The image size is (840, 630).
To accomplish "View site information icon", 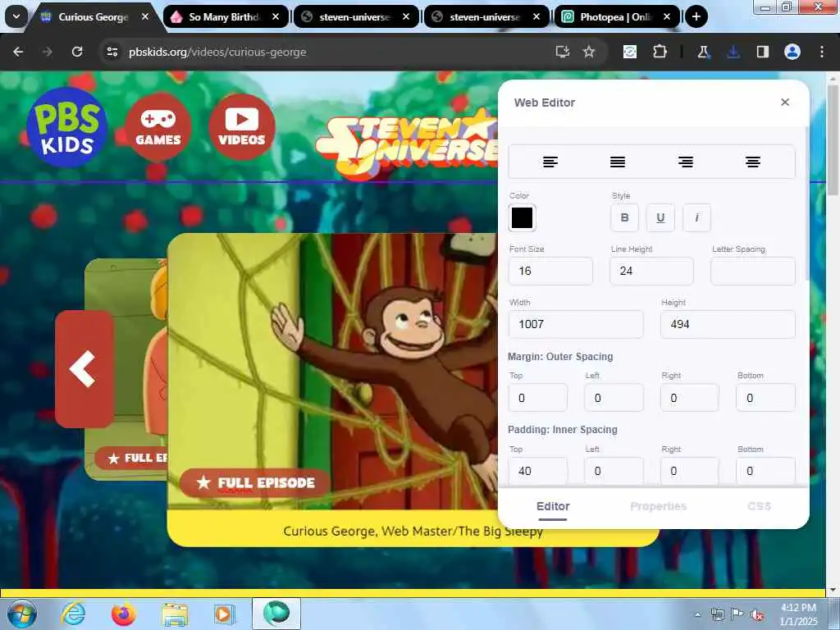I will click(x=112, y=52).
